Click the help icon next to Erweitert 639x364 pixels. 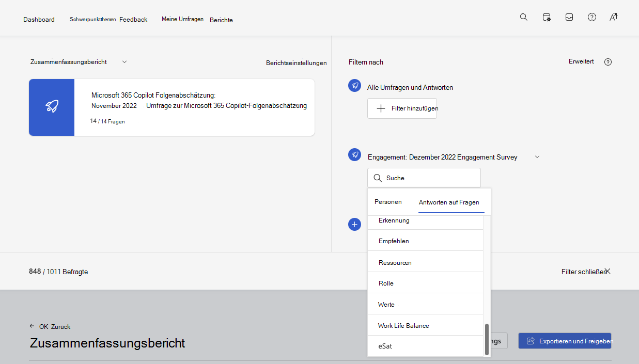point(608,62)
